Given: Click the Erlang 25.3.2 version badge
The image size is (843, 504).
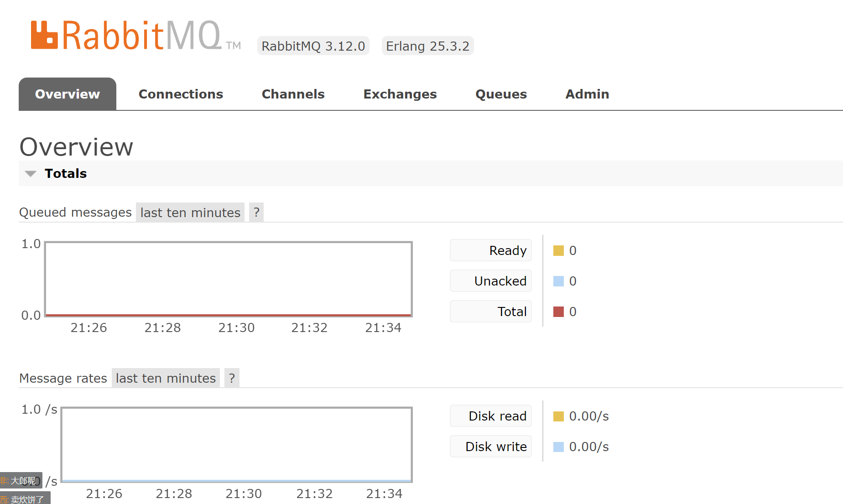Looking at the screenshot, I should pyautogui.click(x=427, y=46).
